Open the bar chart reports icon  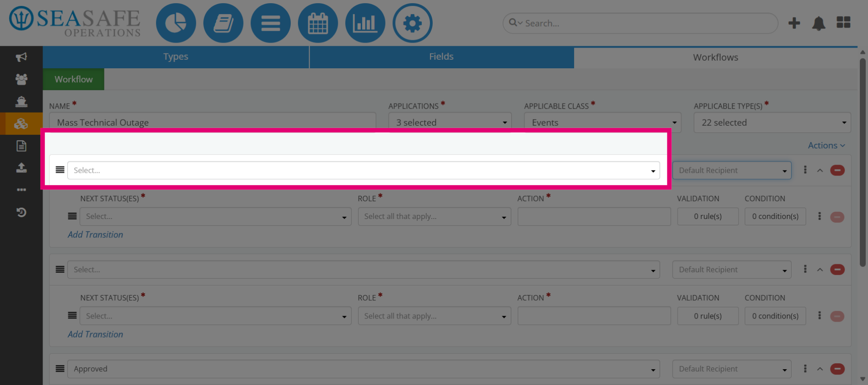click(x=365, y=23)
